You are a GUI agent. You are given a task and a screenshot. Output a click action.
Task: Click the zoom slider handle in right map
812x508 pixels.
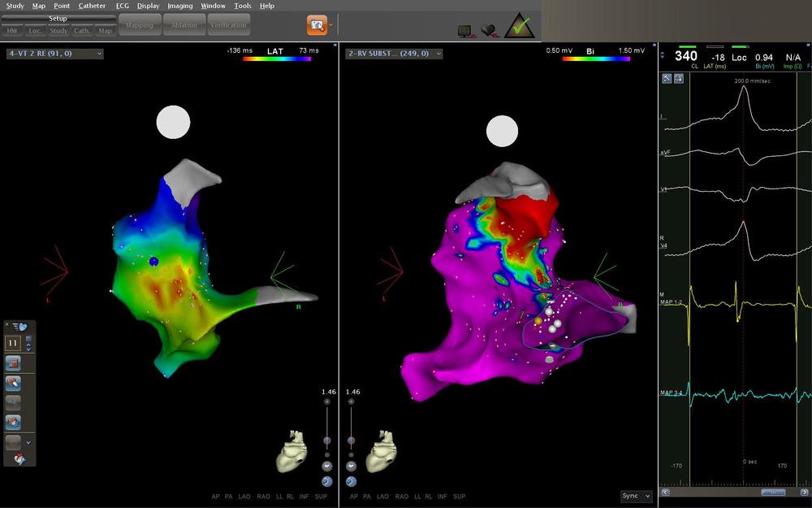(349, 441)
